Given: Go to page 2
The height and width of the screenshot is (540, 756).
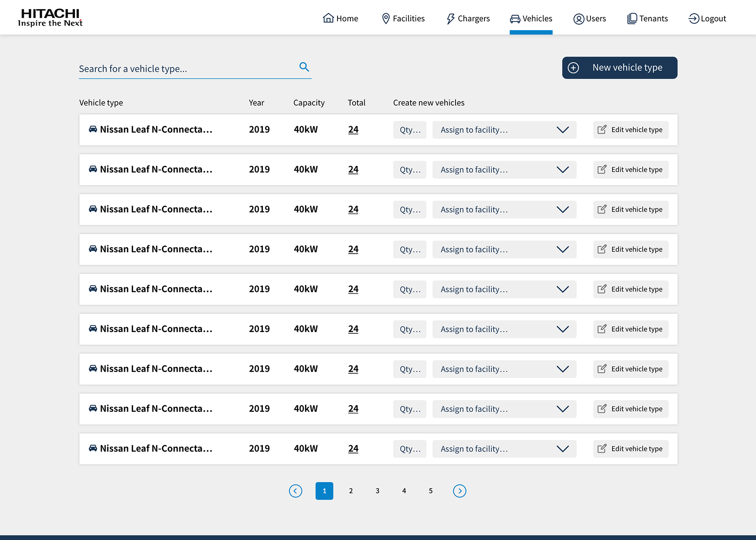Looking at the screenshot, I should (351, 491).
